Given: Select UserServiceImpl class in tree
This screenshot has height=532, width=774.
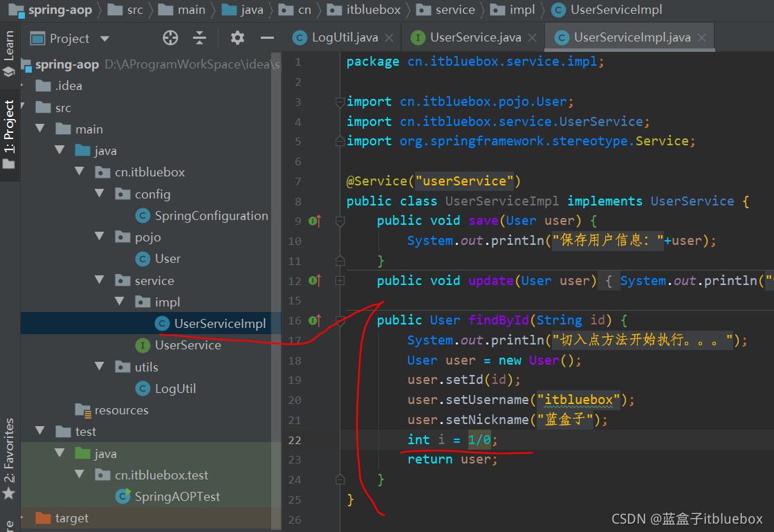Looking at the screenshot, I should [x=210, y=324].
